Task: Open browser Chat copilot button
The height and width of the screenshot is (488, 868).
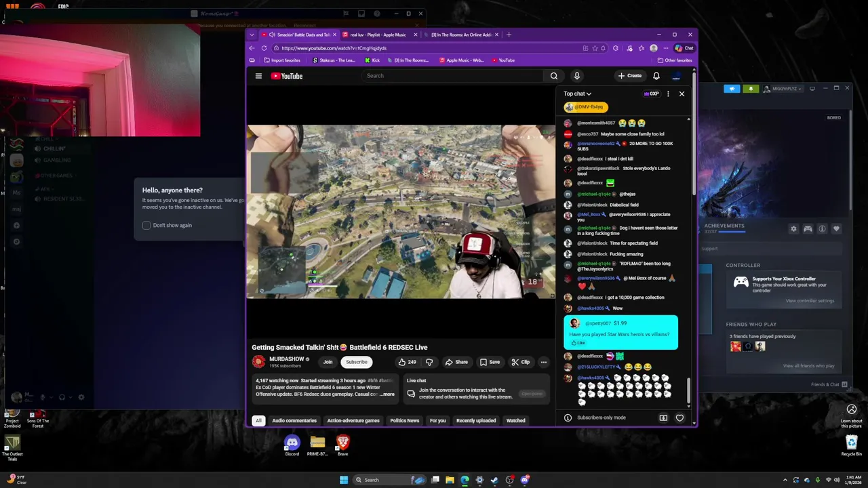Action: point(684,48)
